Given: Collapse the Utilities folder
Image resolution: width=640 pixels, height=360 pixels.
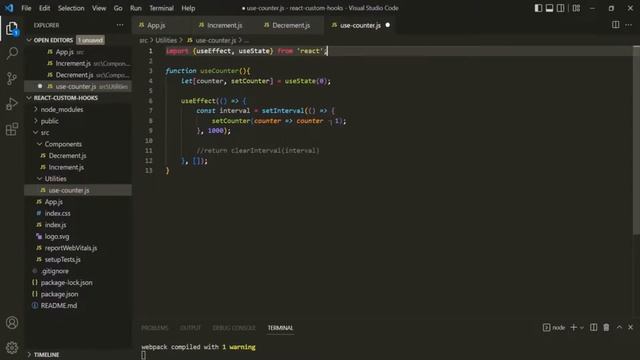Looking at the screenshot, I should point(78,179).
